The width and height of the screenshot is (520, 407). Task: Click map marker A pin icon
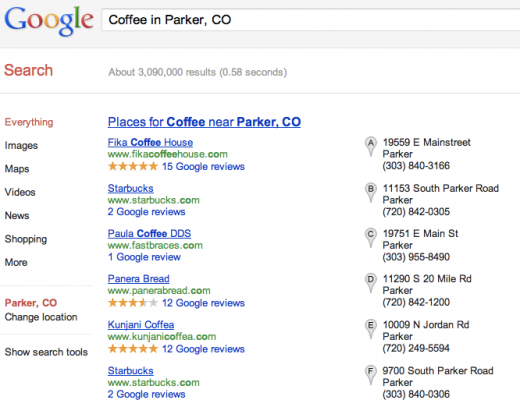(370, 146)
